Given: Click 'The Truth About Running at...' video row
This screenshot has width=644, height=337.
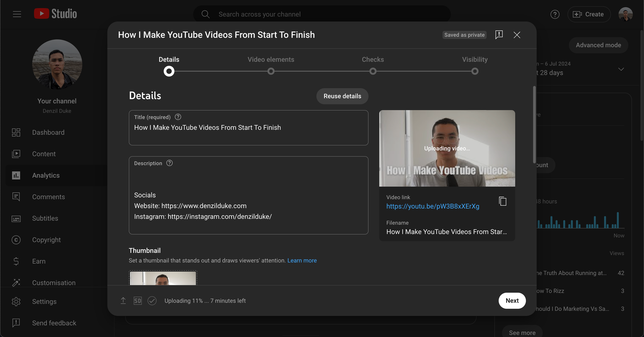Looking at the screenshot, I should 580,273.
